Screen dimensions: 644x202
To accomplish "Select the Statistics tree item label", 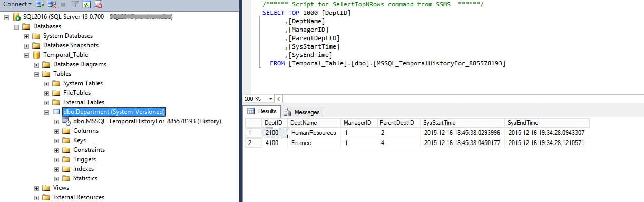I will point(85,178).
